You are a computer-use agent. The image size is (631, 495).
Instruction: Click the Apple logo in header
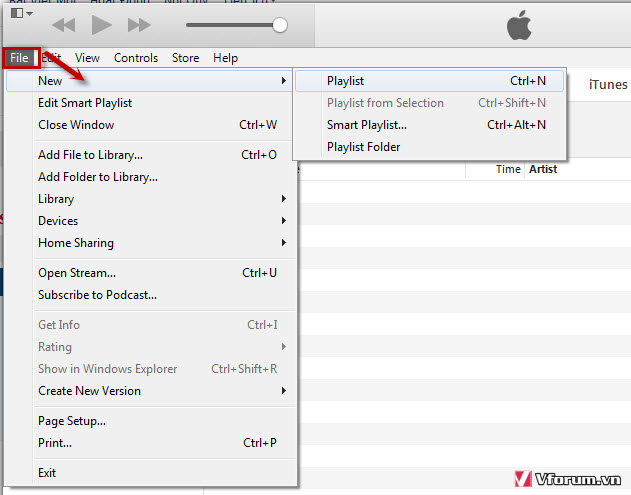click(519, 25)
